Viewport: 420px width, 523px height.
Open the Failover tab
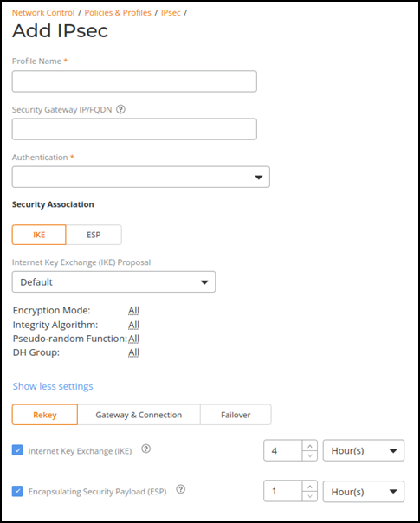pyautogui.click(x=236, y=415)
